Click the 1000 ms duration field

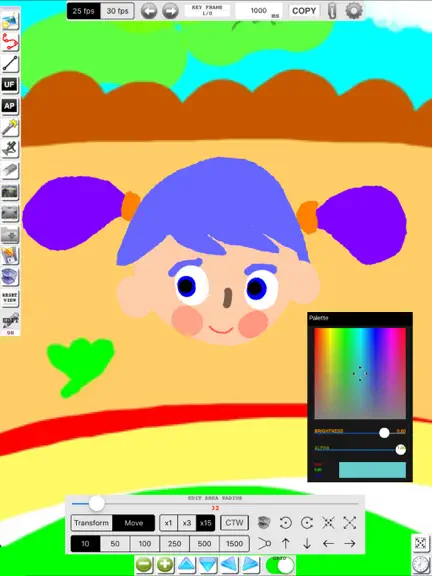(x=259, y=11)
